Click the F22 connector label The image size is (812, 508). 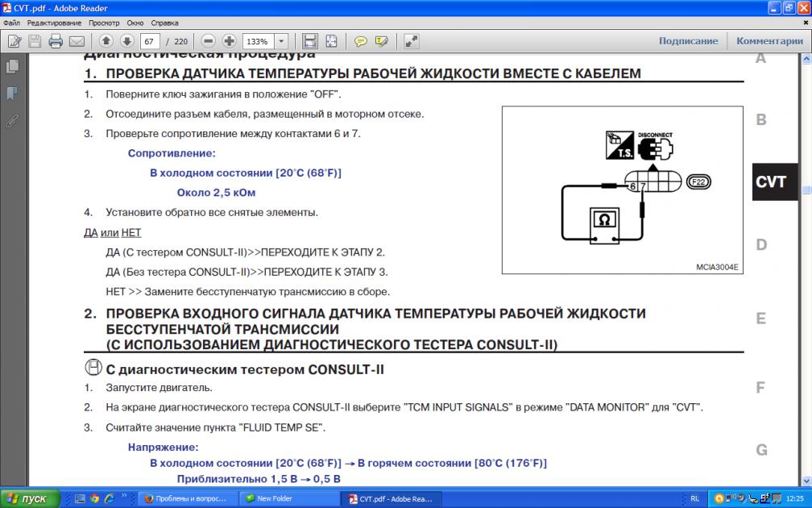point(698,182)
